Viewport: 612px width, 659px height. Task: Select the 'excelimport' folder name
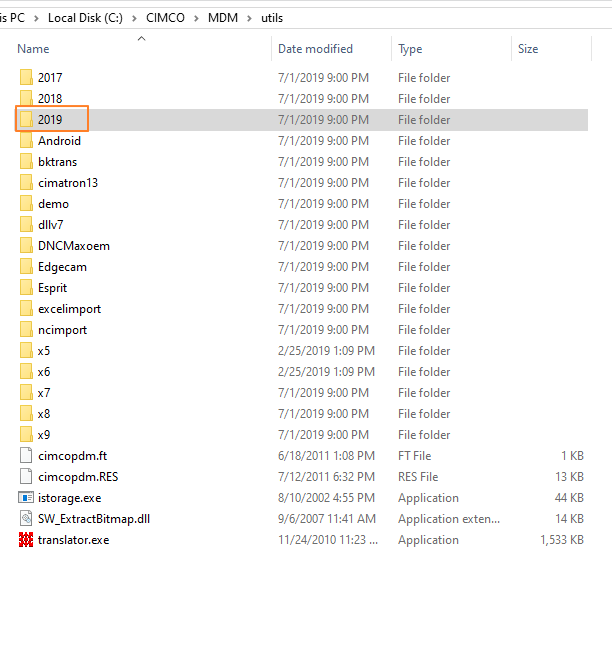pyautogui.click(x=69, y=309)
